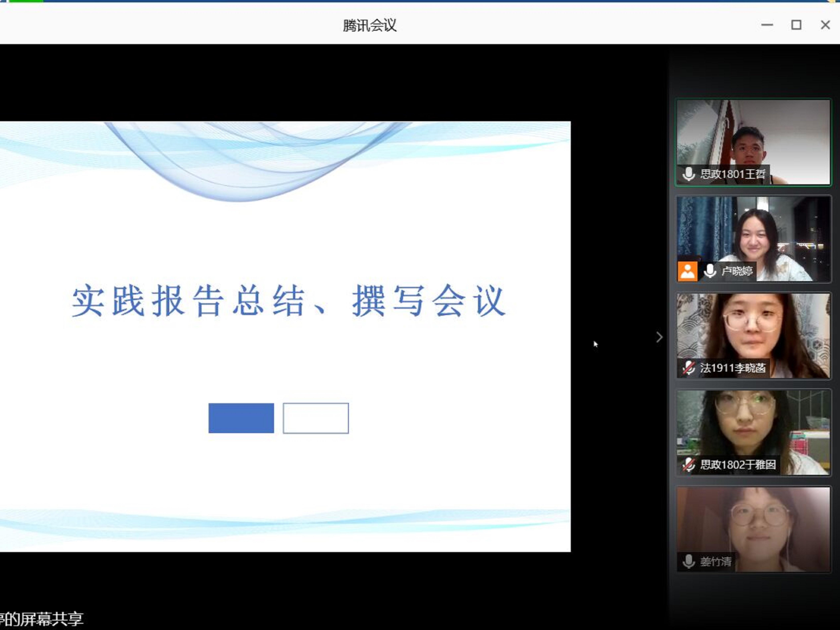Click filled blue rectangle on slide
Image resolution: width=840 pixels, height=630 pixels.
[x=241, y=418]
